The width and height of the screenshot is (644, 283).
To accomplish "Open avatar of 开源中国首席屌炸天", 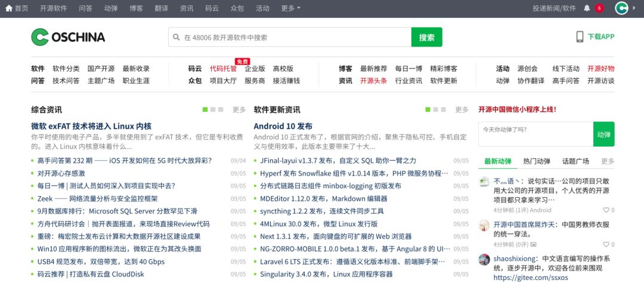I will [485, 225].
